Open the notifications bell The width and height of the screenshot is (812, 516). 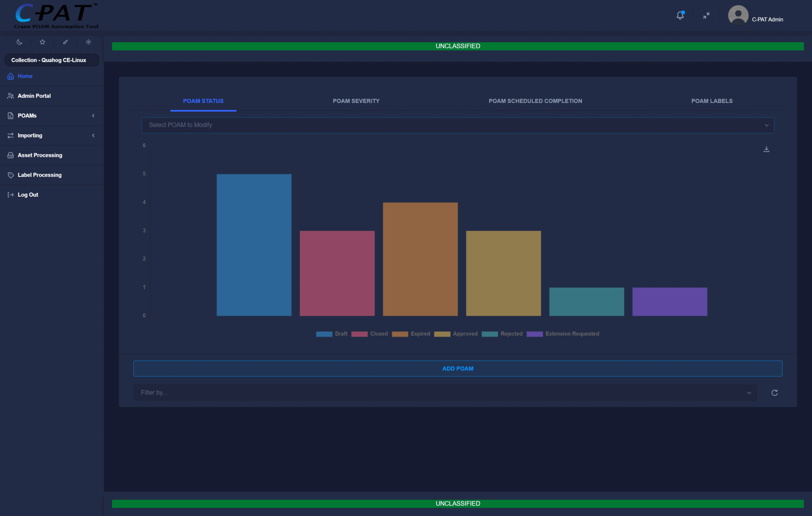(x=680, y=16)
